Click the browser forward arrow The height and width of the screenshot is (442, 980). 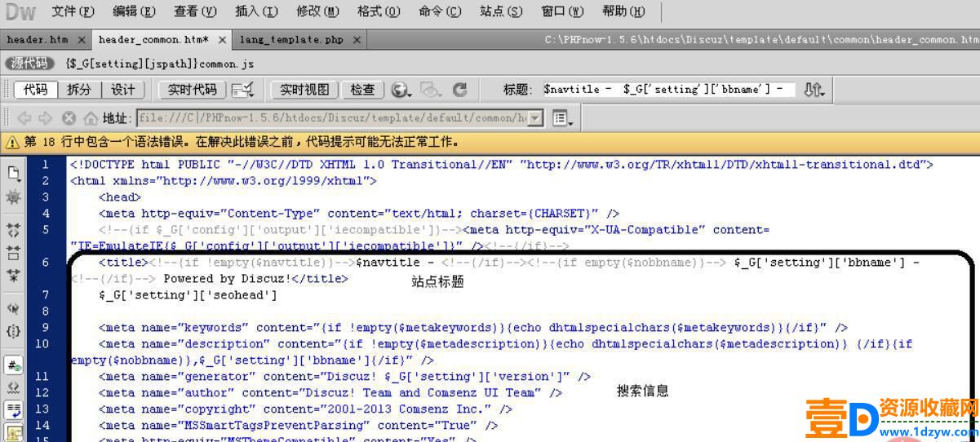[x=46, y=118]
